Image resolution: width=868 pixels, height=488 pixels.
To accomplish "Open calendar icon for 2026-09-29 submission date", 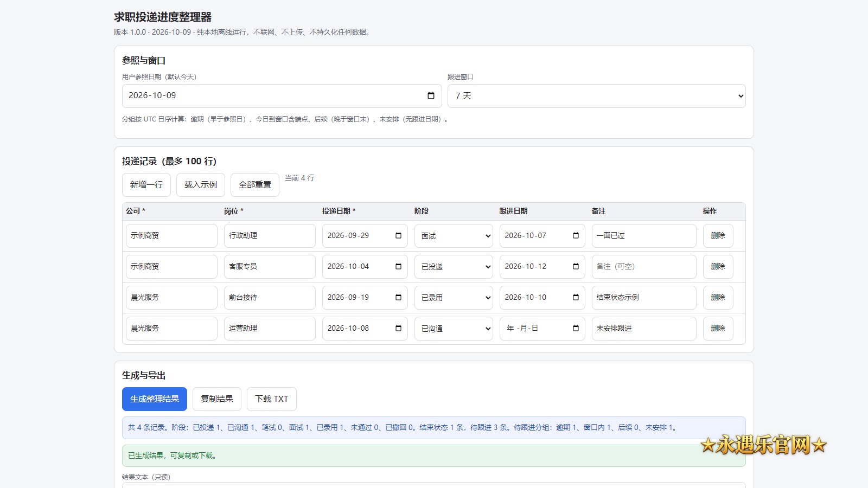I will coord(398,236).
